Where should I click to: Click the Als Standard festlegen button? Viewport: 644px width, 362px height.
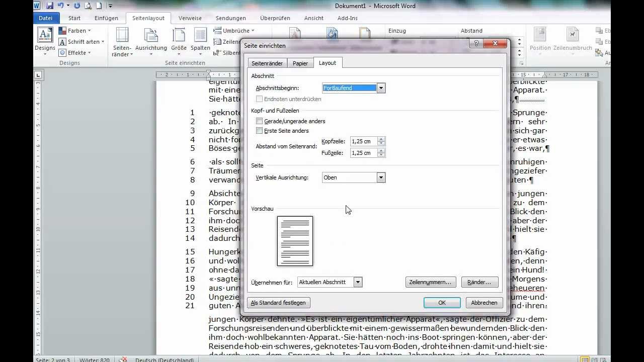(278, 303)
